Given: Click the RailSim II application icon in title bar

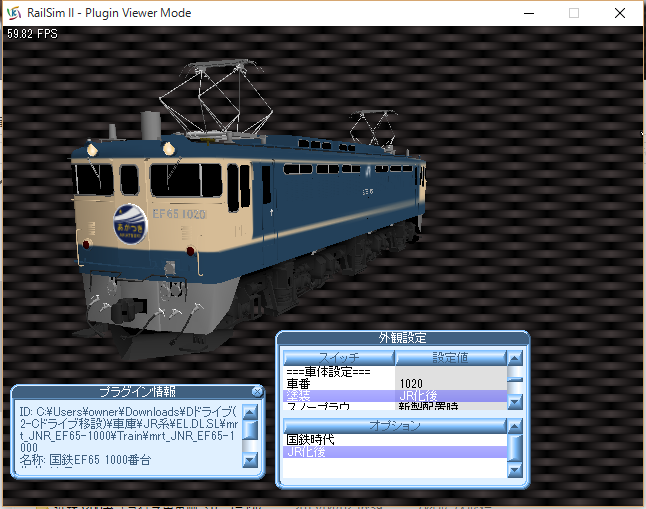Looking at the screenshot, I should [x=14, y=13].
